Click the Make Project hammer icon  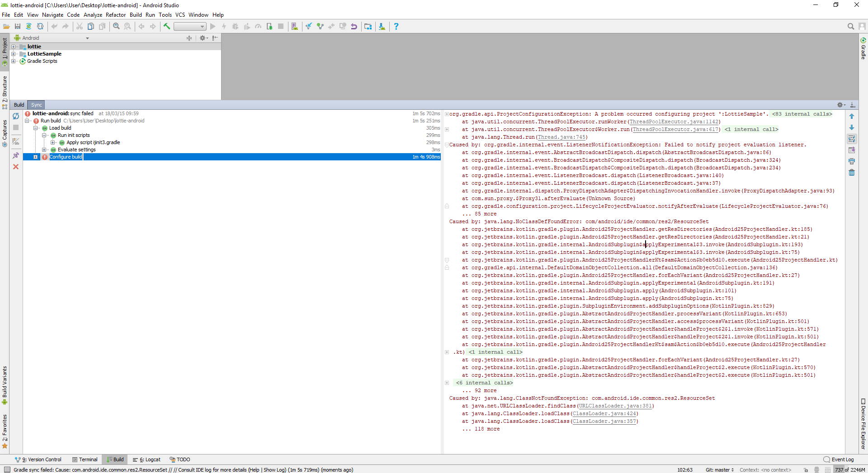pos(167,27)
